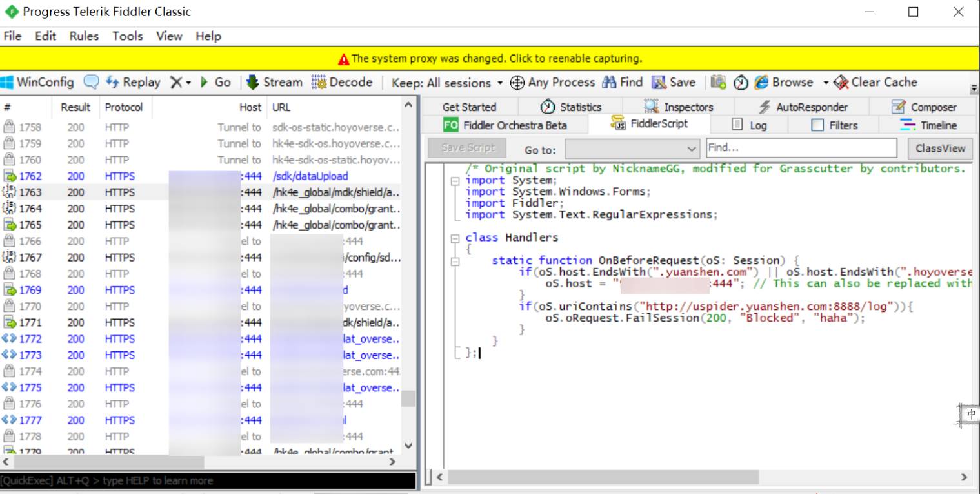The height and width of the screenshot is (494, 980).
Task: Collapse the import block in script editor
Action: [455, 180]
